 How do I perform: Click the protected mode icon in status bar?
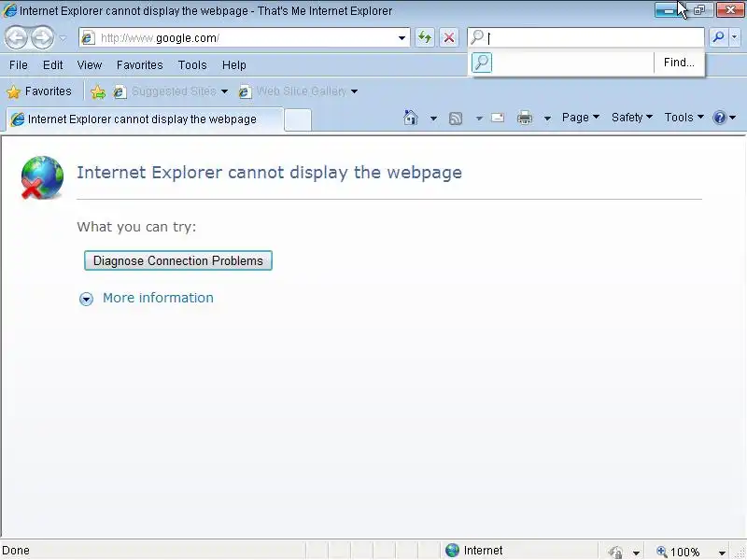(615, 553)
